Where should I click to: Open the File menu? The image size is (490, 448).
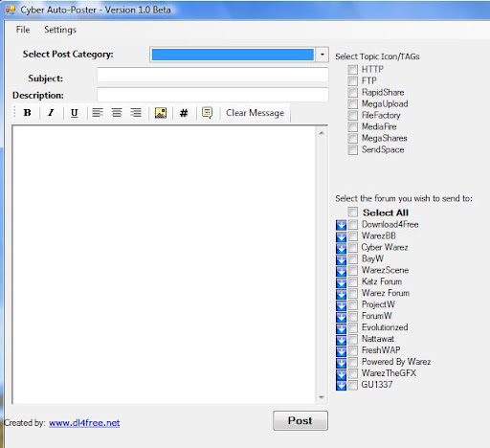click(23, 30)
